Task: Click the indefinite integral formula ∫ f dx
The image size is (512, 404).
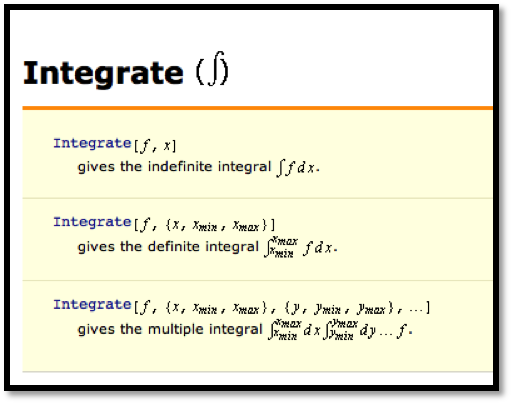Action: click(298, 168)
